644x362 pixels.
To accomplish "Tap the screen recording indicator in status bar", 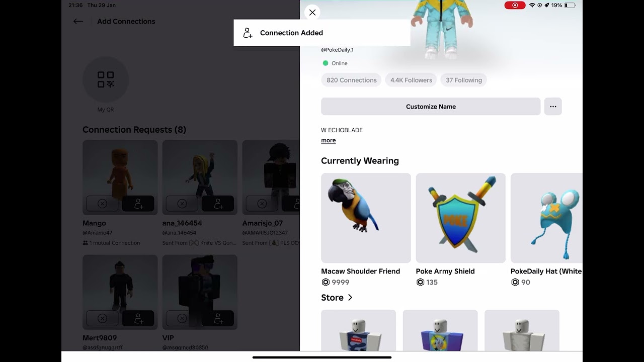I will [515, 5].
